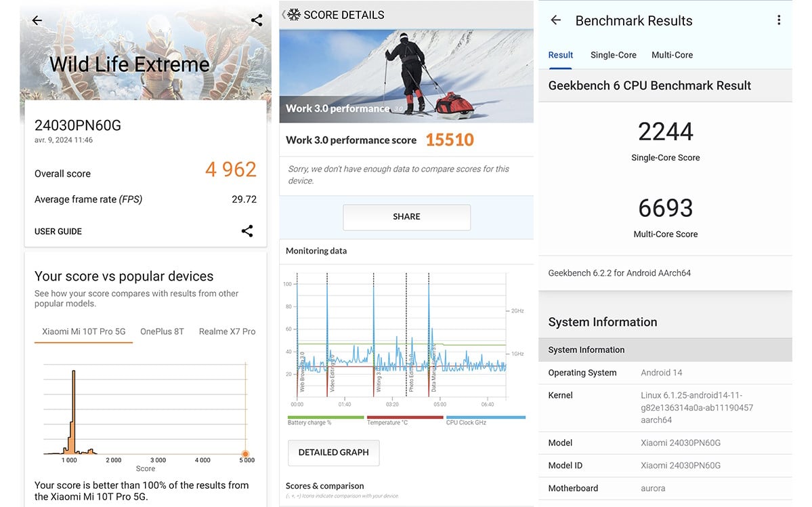Click the orange score marker on chart

coord(245,453)
